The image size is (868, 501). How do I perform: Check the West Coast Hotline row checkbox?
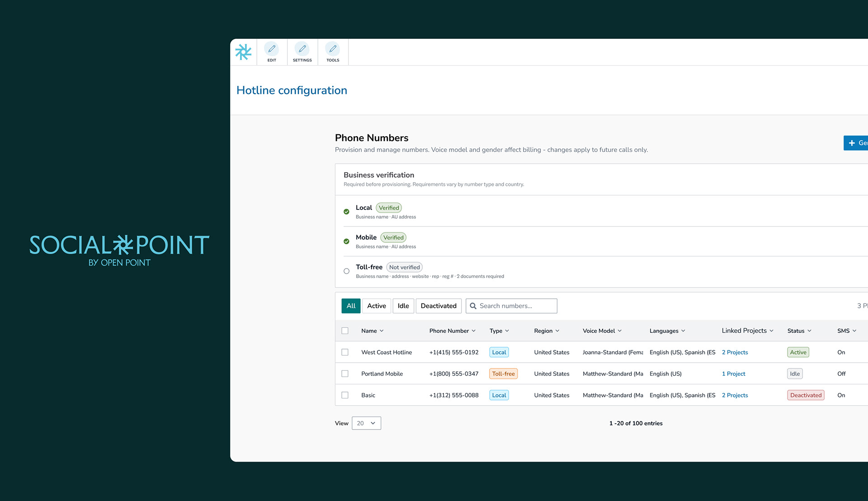pyautogui.click(x=345, y=352)
